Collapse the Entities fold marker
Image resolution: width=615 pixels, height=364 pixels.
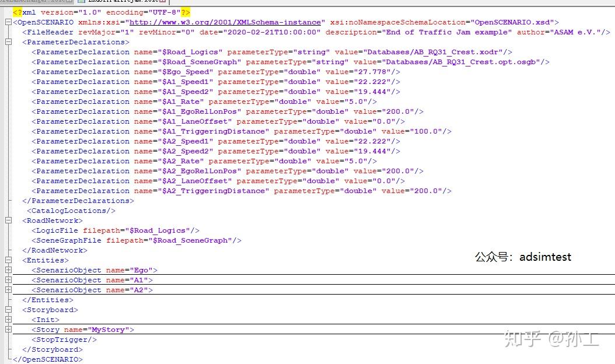click(8, 260)
